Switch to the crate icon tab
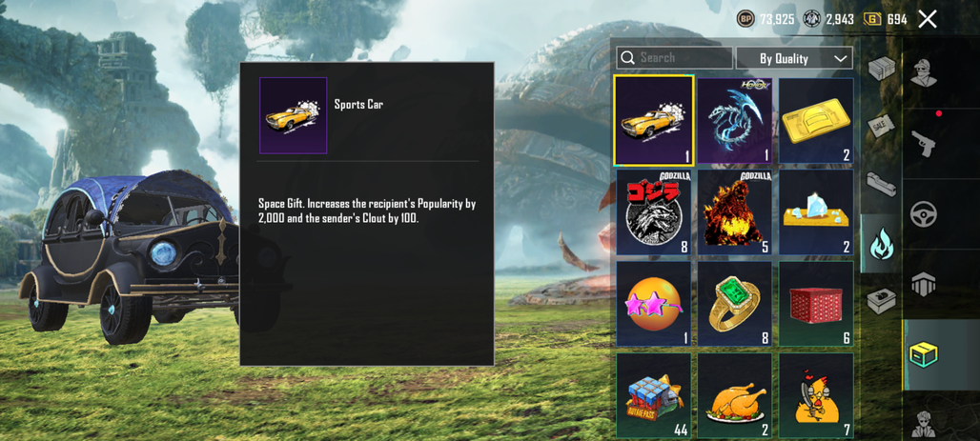Image resolution: width=980 pixels, height=441 pixels. tap(881, 68)
